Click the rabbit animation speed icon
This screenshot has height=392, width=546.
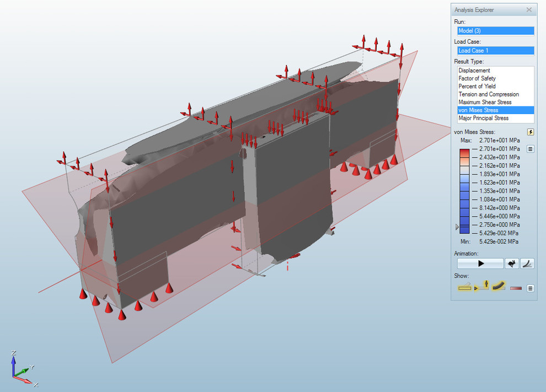tap(512, 264)
